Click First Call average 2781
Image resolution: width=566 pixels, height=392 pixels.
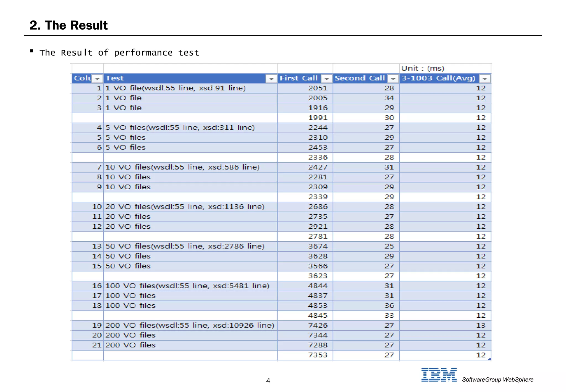point(305,237)
